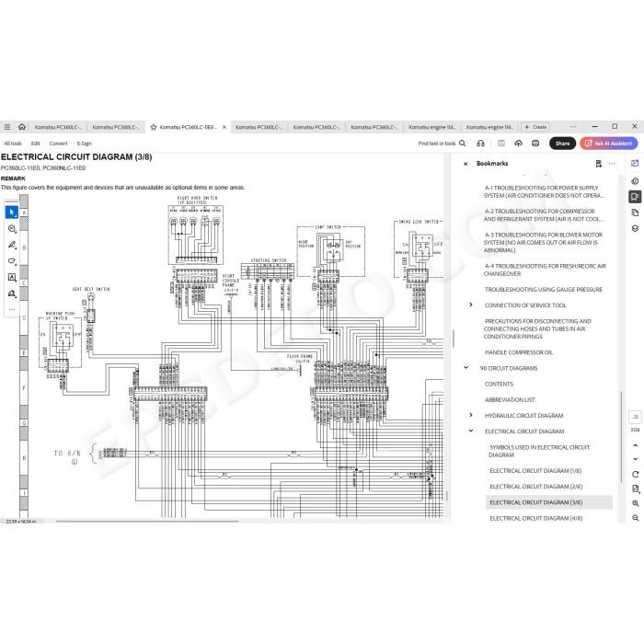
Task: Open the ABBREVIATION LIST bookmark
Action: pos(510,399)
